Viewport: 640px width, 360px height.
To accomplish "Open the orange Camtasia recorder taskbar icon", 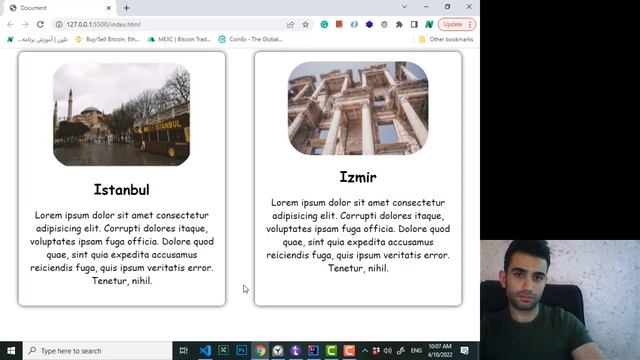I will tap(349, 351).
